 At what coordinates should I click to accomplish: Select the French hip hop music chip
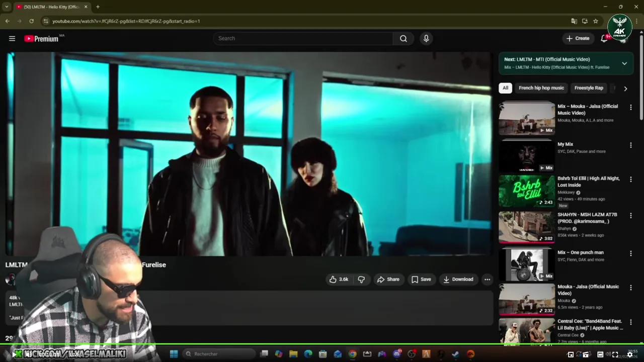point(541,88)
